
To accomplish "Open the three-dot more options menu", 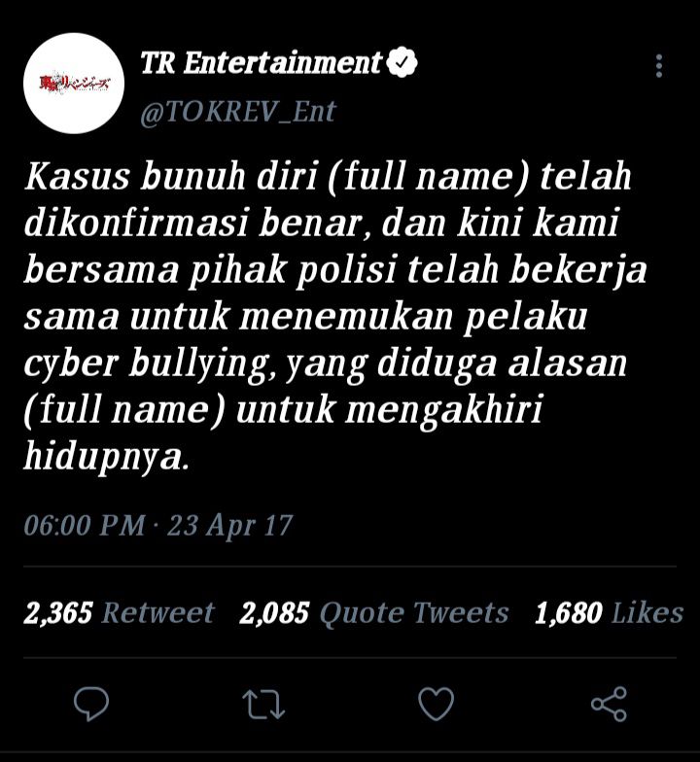I will 659,66.
